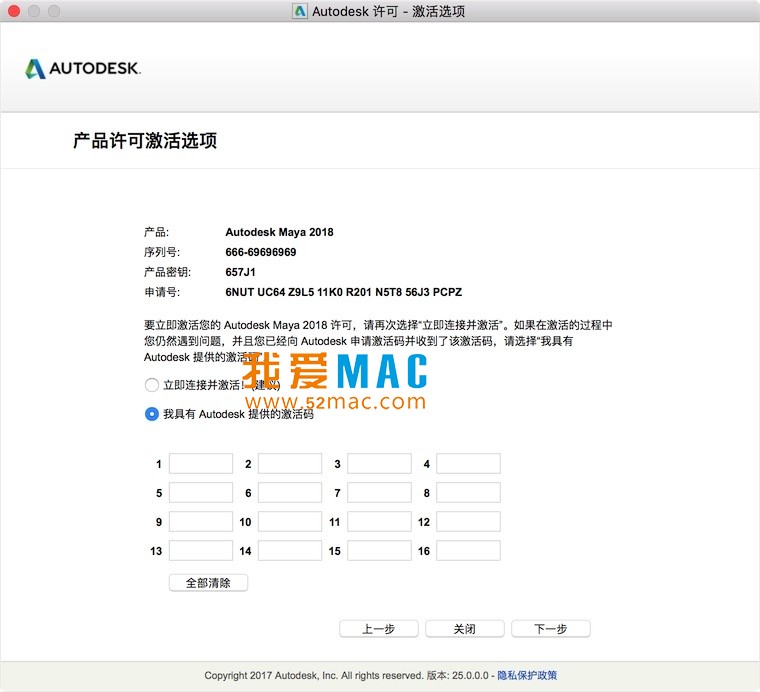Screen dimensions: 760x692
Task: Click the Copyright 2017 Autodesk footer text
Action: click(314, 676)
